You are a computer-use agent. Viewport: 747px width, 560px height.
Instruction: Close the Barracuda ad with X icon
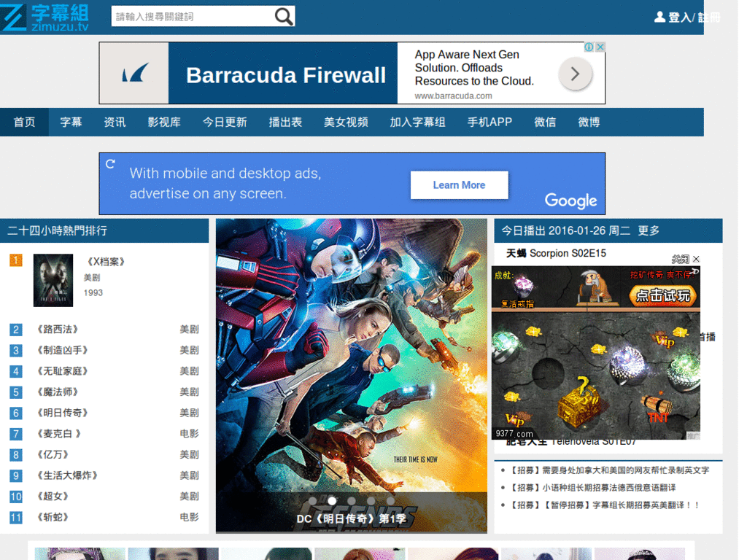[x=600, y=47]
